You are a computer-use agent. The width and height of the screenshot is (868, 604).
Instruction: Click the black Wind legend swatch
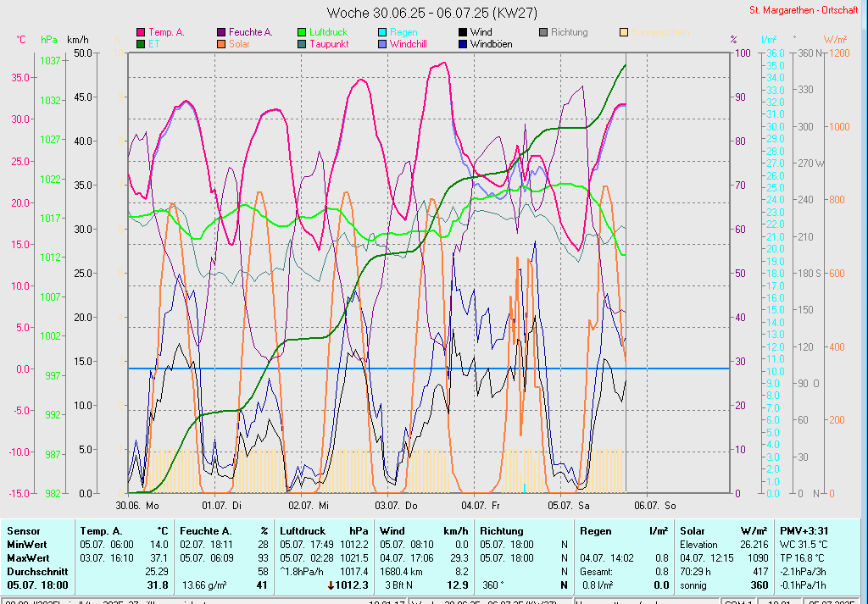point(463,32)
